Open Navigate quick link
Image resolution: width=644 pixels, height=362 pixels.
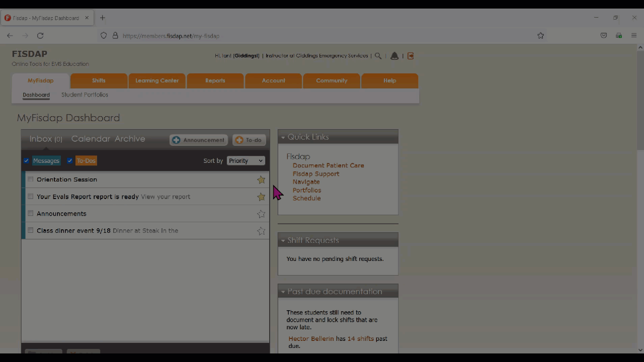coord(306,182)
